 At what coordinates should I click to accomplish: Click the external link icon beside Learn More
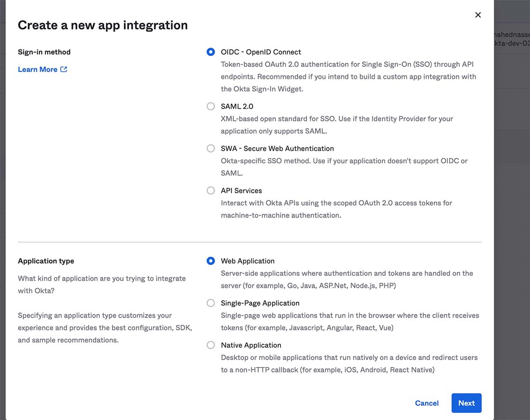tap(64, 69)
